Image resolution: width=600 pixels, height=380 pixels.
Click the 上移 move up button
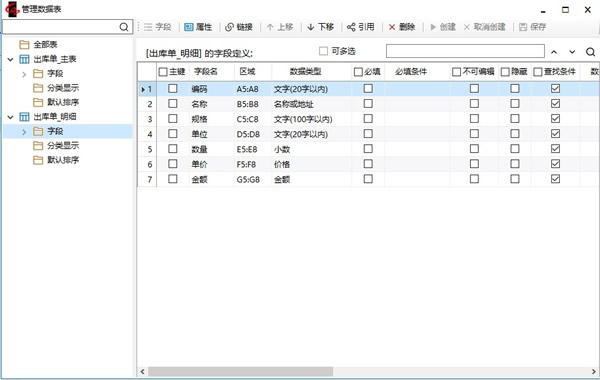tap(280, 27)
